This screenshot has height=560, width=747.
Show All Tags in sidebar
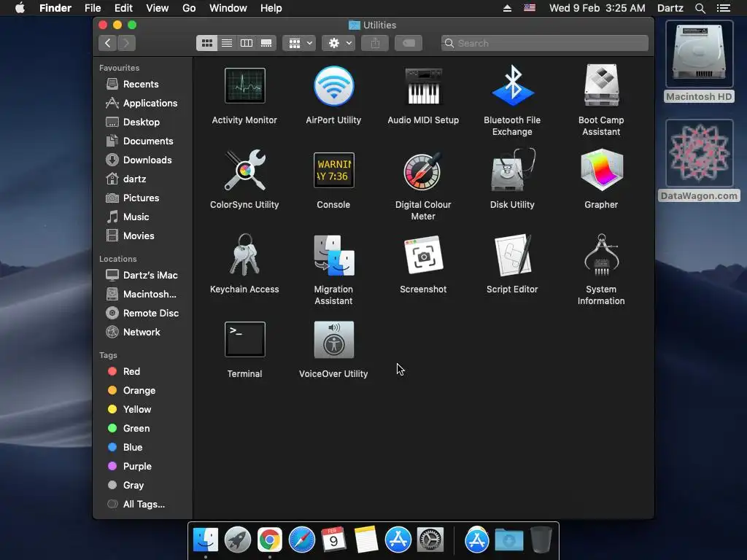[x=142, y=505]
